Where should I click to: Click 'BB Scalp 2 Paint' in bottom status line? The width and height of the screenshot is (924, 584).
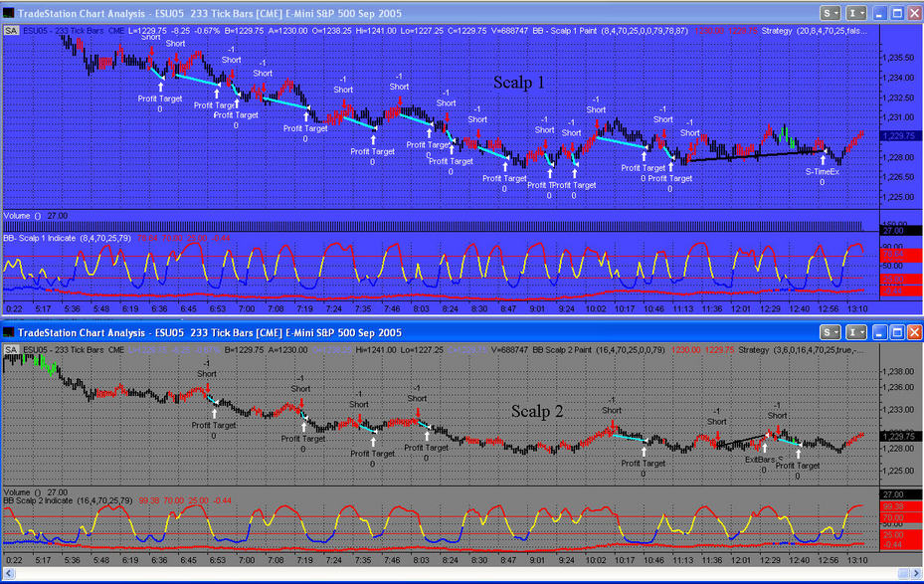click(x=562, y=350)
